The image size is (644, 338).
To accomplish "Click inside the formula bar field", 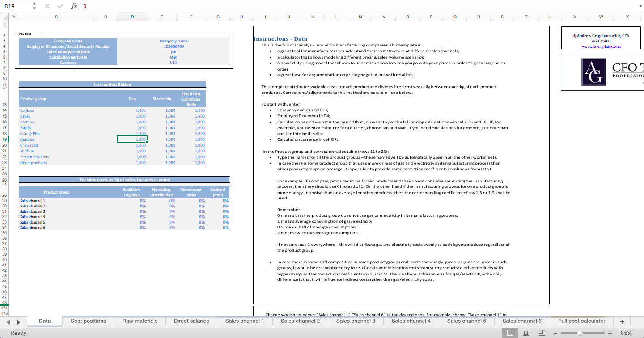I will tap(358, 6).
